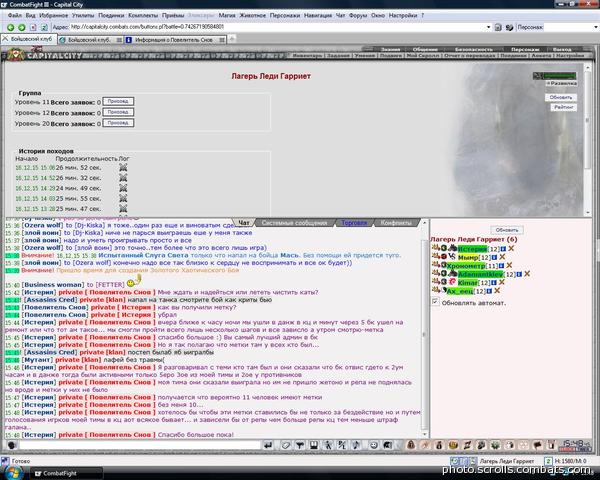Open log icon for campaign lasting 25 мин. 47 сек.
600x480 pixels.
(123, 208)
